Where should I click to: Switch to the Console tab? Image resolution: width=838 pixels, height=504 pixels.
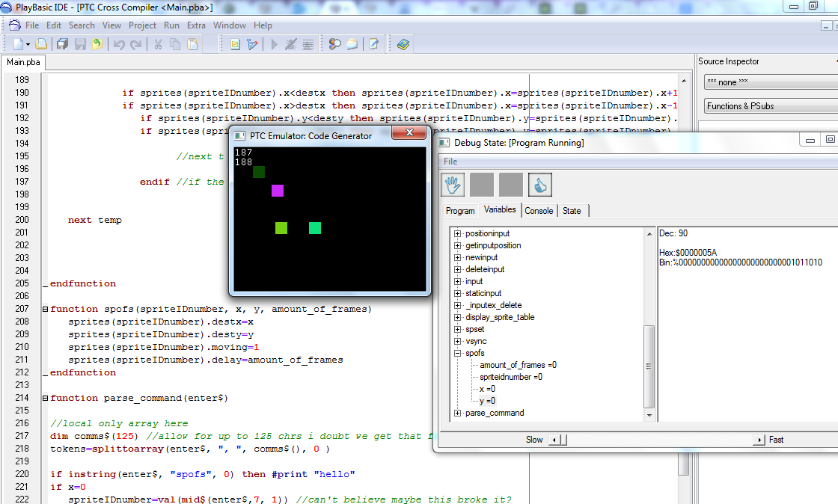pos(539,211)
